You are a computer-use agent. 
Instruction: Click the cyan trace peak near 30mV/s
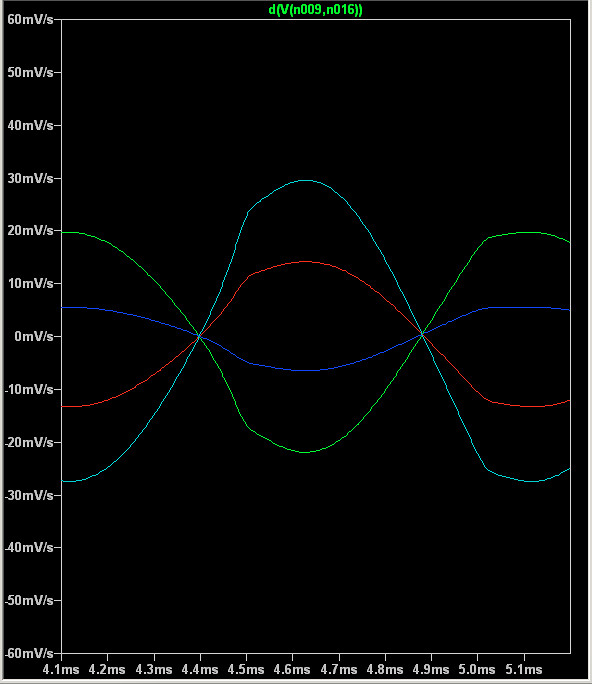point(307,180)
